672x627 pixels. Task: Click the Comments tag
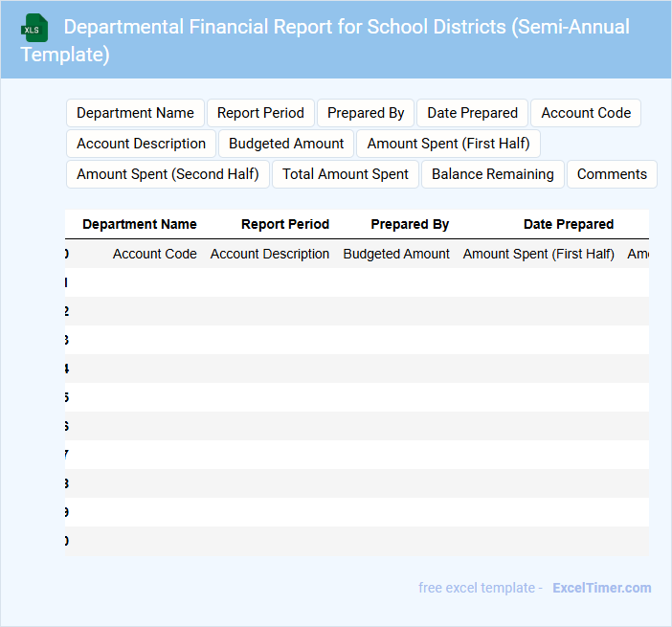coord(612,174)
